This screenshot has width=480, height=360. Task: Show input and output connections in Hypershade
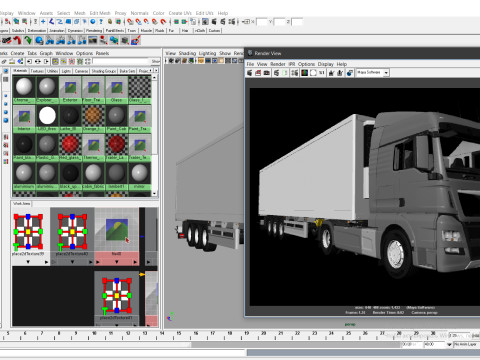[x=38, y=61]
